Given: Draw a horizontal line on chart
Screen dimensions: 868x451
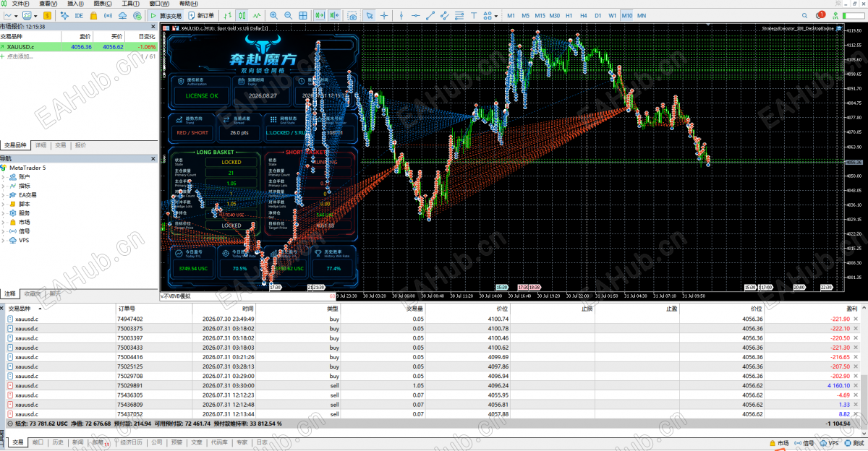Looking at the screenshot, I should (415, 15).
